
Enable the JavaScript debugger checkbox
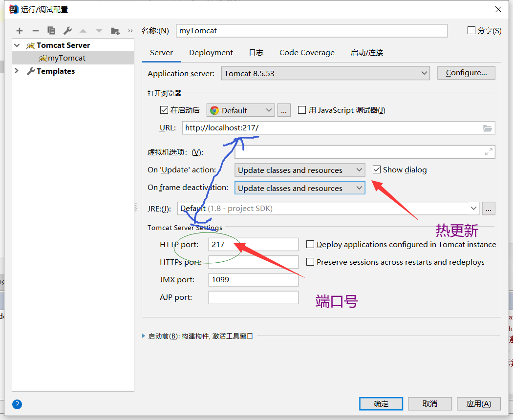pos(301,110)
